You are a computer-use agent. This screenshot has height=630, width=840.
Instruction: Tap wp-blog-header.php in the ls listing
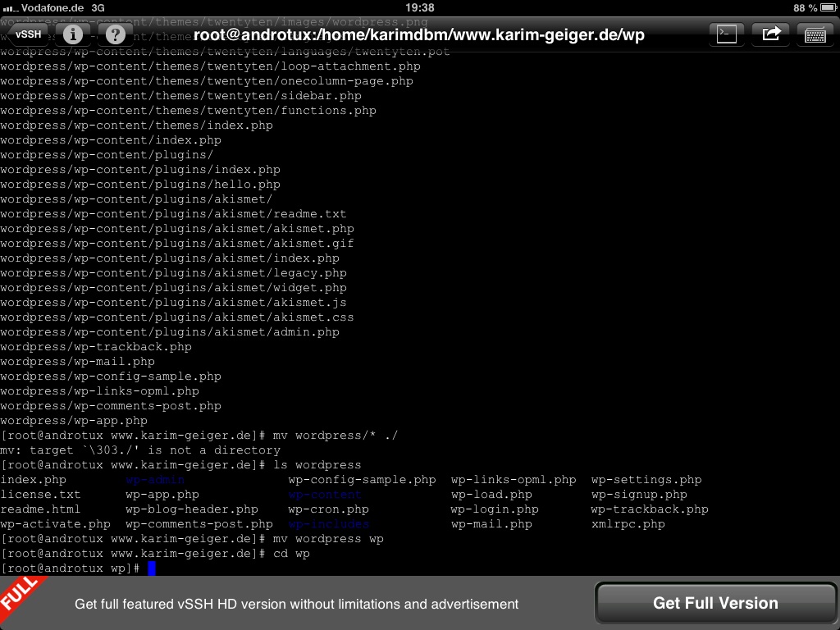pos(192,509)
